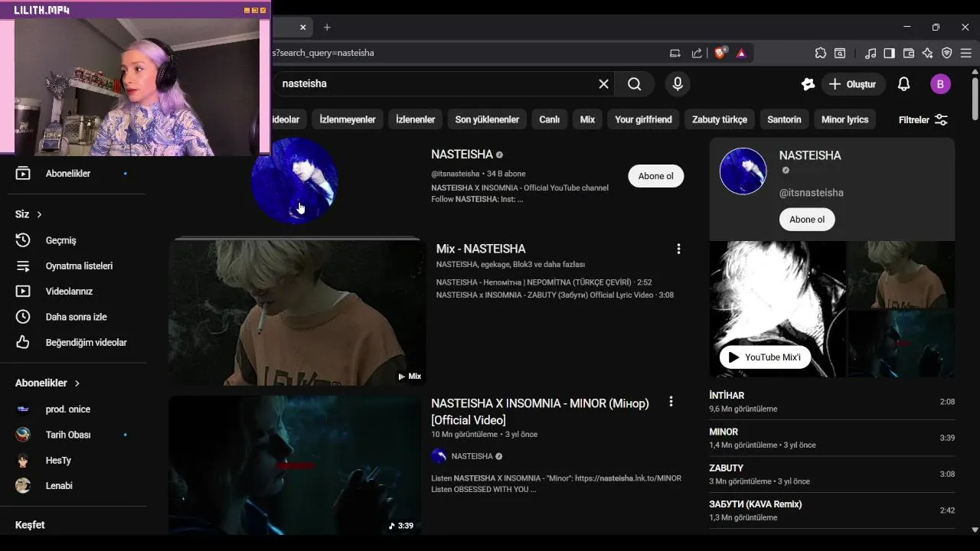The width and height of the screenshot is (980, 551).
Task: Clear the YouTube search box with X
Action: [603, 84]
